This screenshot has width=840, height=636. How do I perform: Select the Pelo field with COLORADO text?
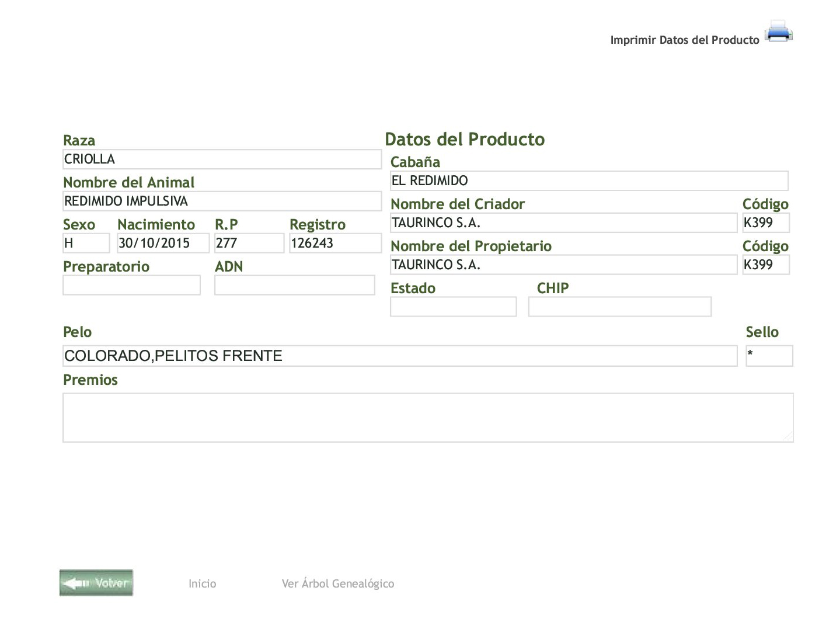[400, 356]
